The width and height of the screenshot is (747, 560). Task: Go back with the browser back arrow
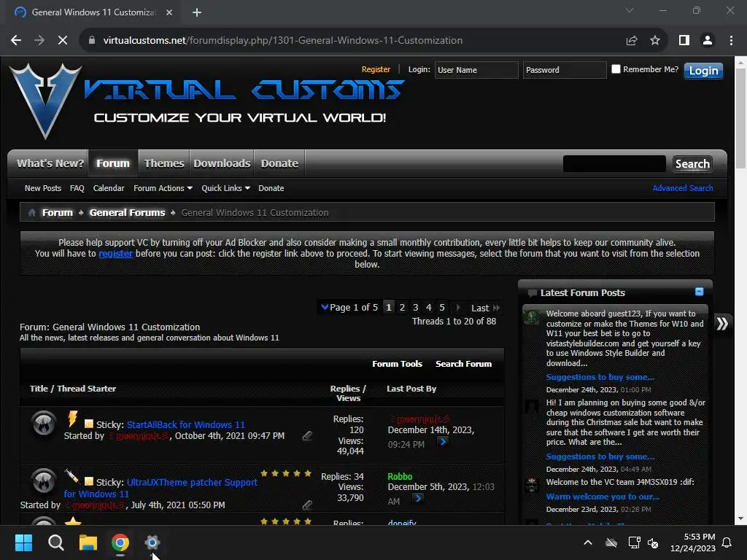[16, 41]
